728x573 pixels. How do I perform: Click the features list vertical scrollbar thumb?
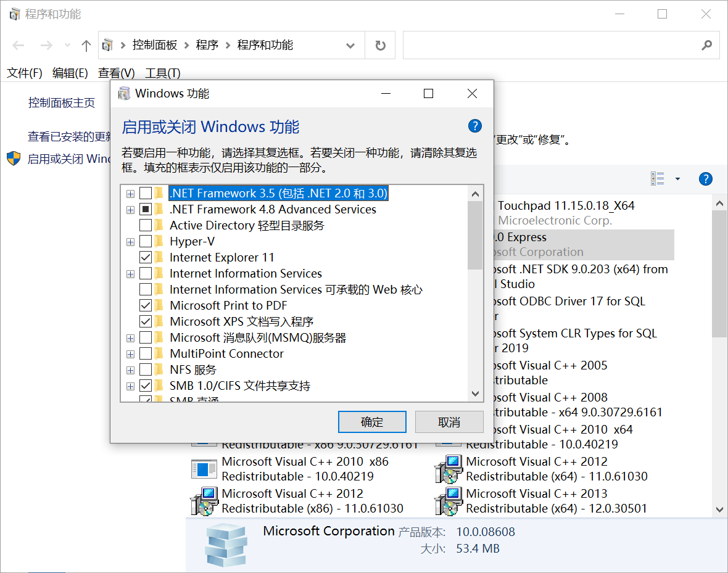[475, 236]
